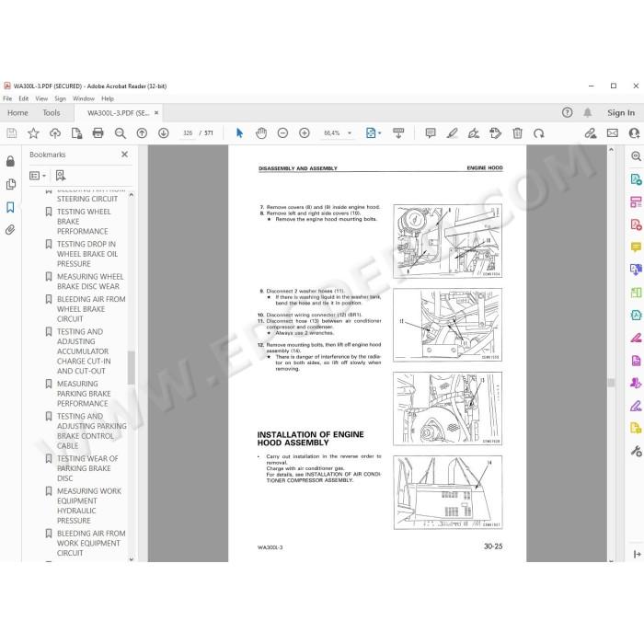This screenshot has height=644, width=644.
Task: Click the stamp tool icon
Action: (495, 133)
